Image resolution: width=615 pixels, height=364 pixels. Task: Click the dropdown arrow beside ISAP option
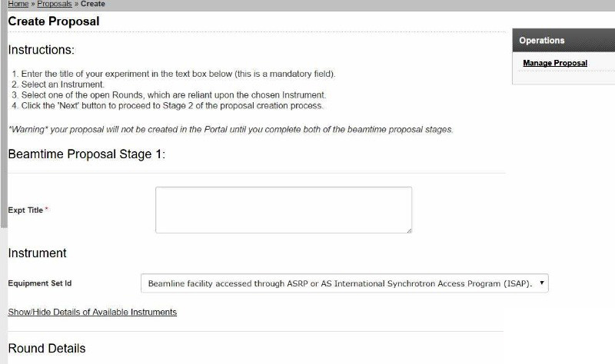click(542, 283)
